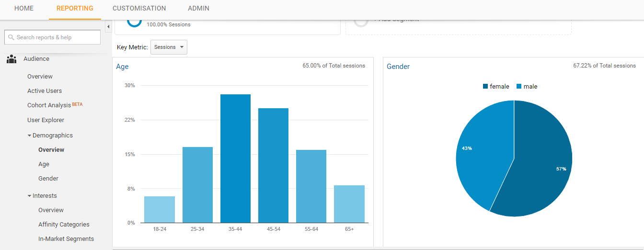Open Affinity Categories under Interests

[x=64, y=225]
